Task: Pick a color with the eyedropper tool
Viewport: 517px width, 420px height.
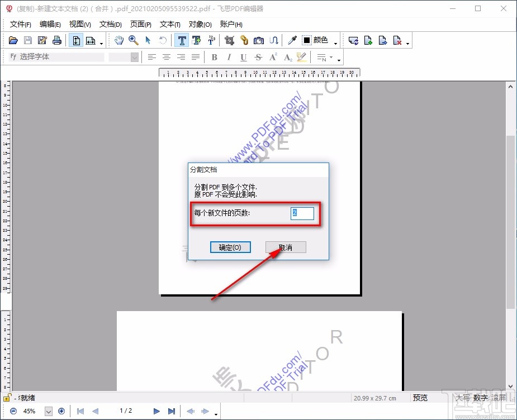Action: pos(292,40)
